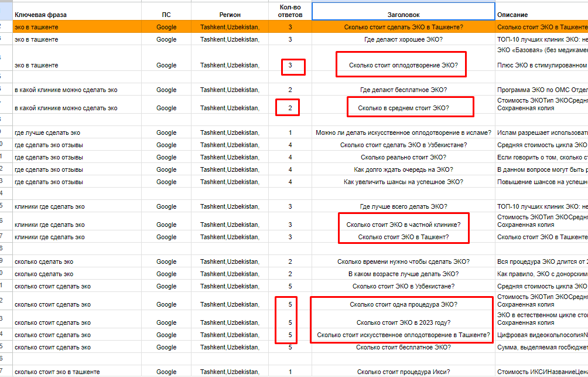Click key phrase in 'Где лучше всего делать ЭКО?' row

[x=77, y=206]
